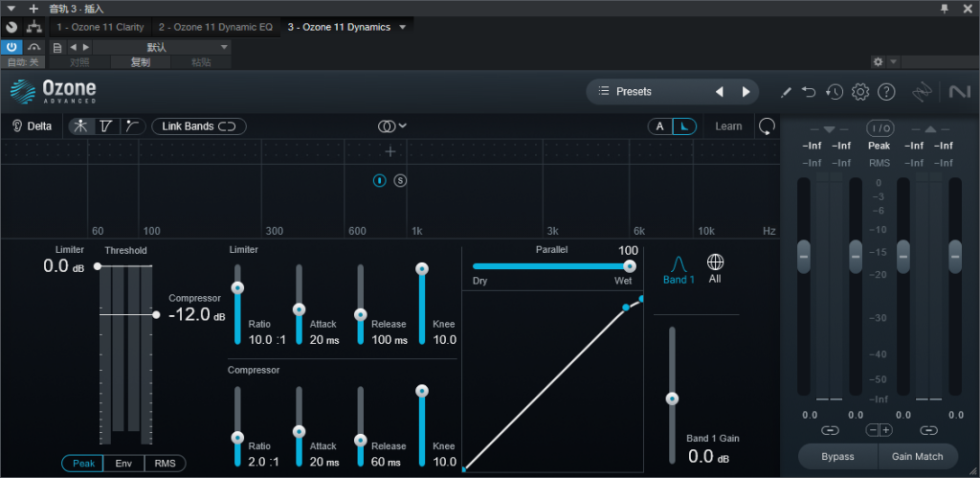The width and height of the screenshot is (980, 478).
Task: Toggle the adaptive release curve button
Action: [x=684, y=126]
